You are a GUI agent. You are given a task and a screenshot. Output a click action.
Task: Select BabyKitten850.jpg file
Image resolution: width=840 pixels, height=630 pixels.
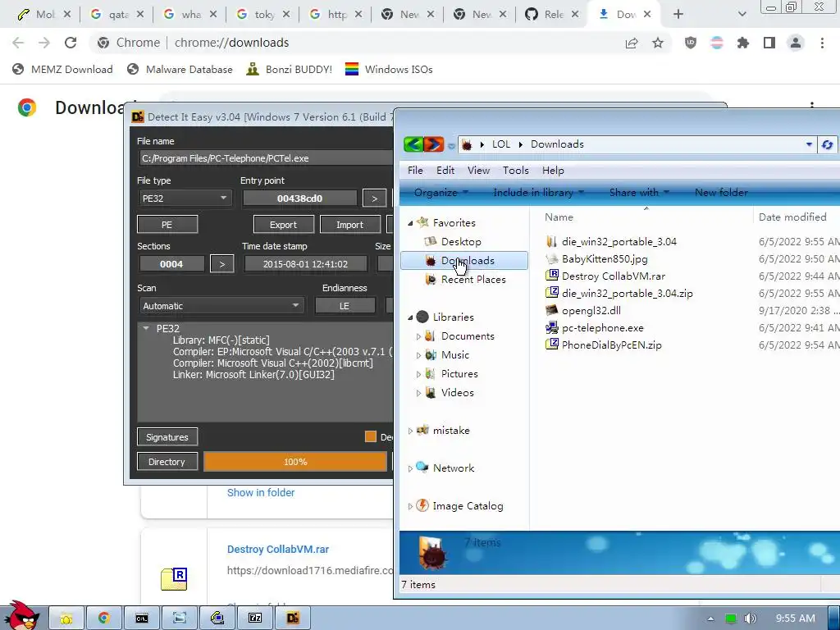[605, 258]
